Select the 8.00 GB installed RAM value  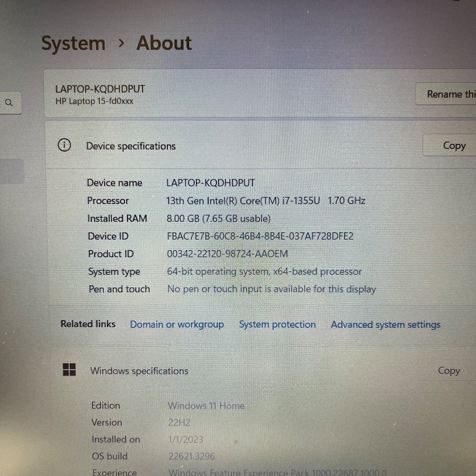coord(219,219)
